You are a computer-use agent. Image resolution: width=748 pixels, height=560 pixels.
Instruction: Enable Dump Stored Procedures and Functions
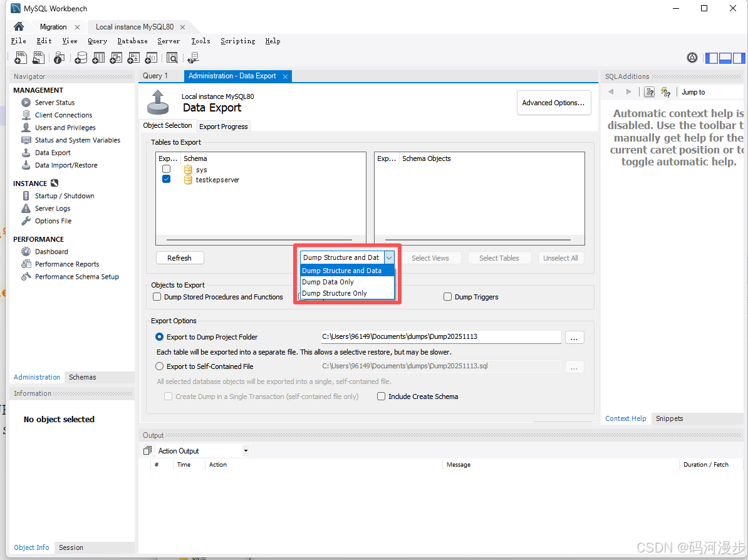coord(157,297)
